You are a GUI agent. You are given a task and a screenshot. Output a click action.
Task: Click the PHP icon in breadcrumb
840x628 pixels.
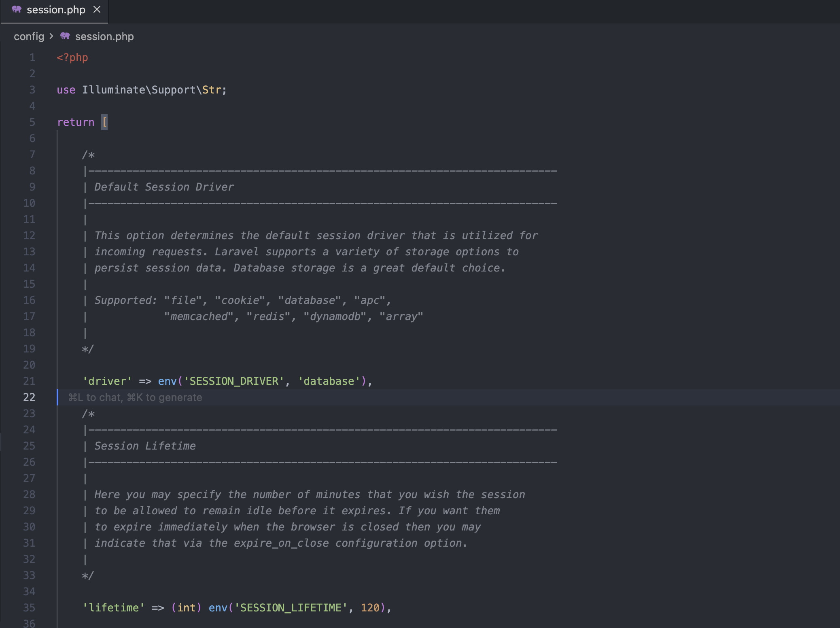65,36
